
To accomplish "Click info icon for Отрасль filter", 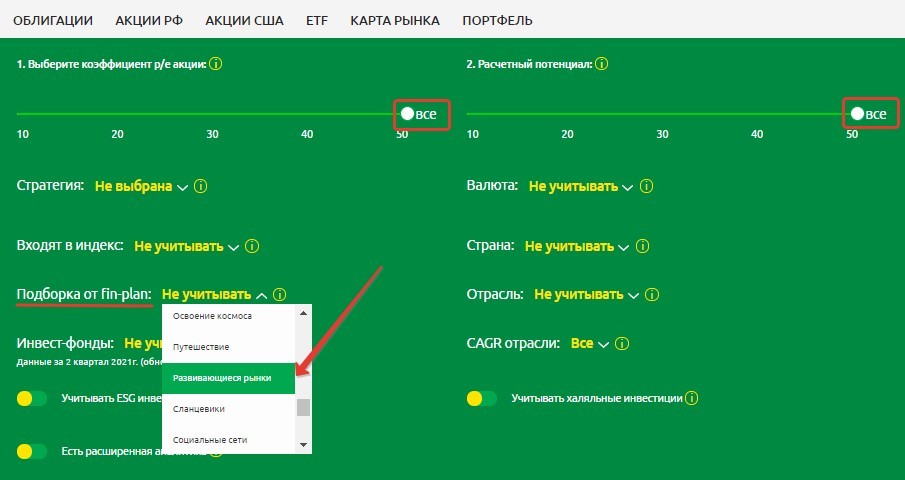I will click(657, 295).
